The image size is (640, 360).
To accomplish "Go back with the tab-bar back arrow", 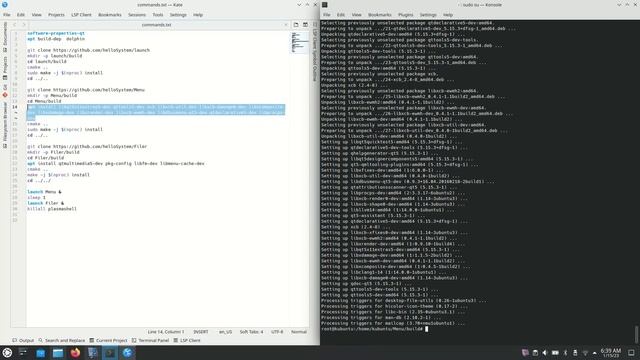I will click(x=15, y=25).
